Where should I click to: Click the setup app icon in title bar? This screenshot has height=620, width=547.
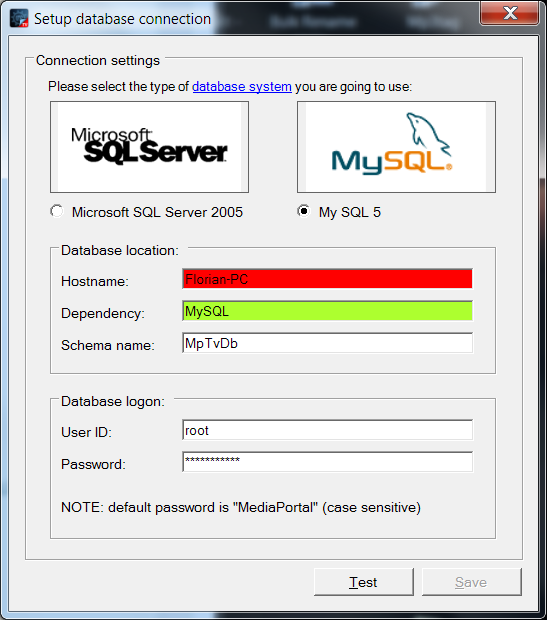19,19
